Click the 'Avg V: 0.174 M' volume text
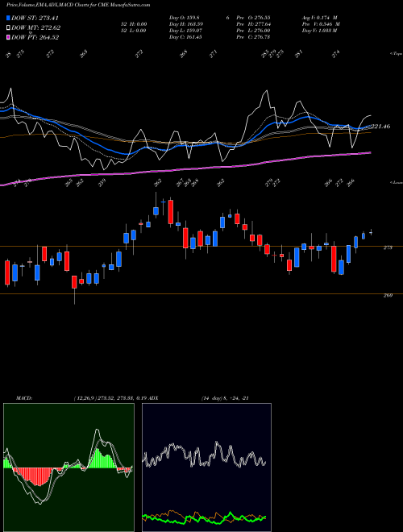The width and height of the screenshot is (403, 532). click(319, 17)
